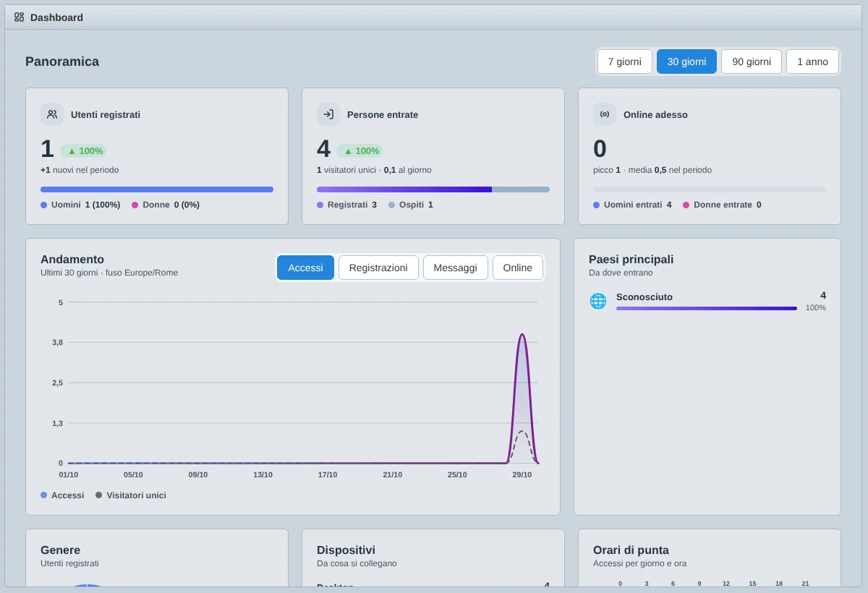
Task: Click the Utenti registrati progress bar
Action: coord(157,189)
